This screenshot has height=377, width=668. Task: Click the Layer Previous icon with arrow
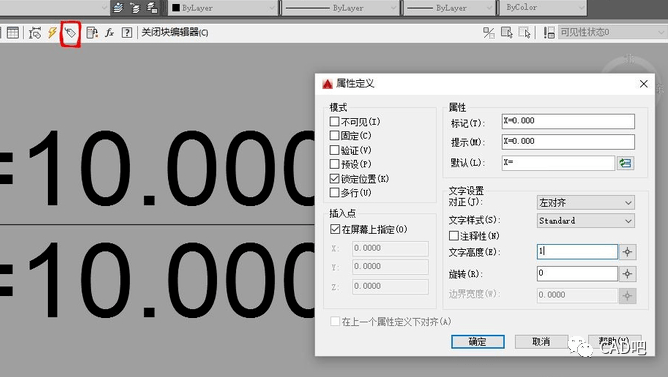point(135,8)
